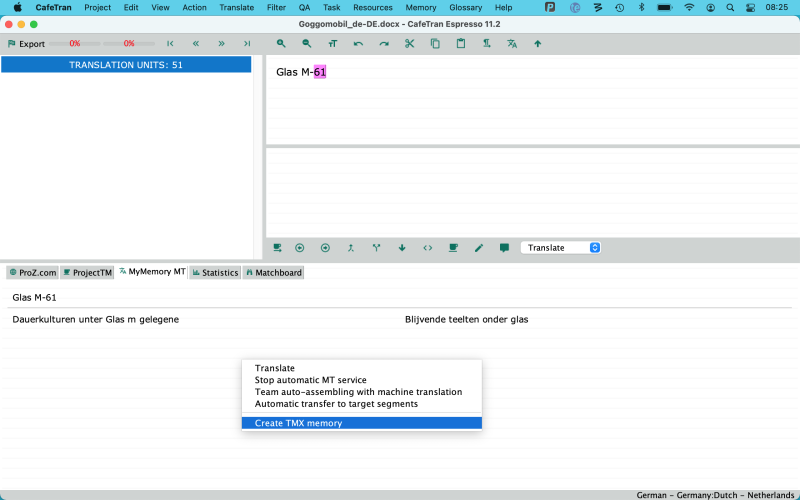The image size is (800, 500).
Task: Click the split segment fork icon
Action: [x=377, y=248]
